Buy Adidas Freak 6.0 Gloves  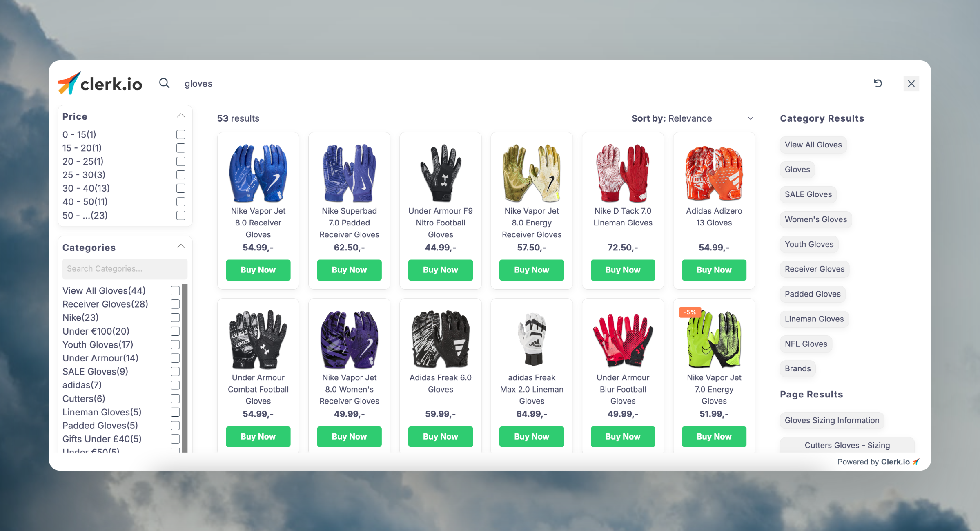coord(440,435)
